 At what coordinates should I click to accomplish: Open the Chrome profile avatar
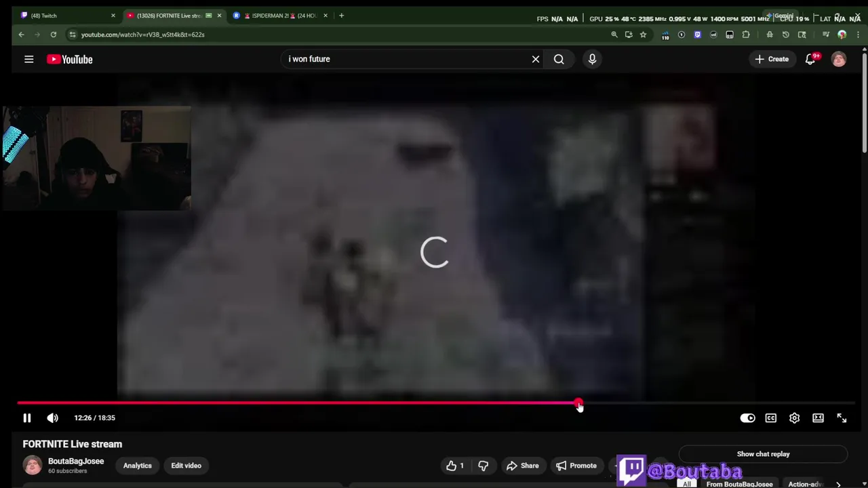pos(842,35)
